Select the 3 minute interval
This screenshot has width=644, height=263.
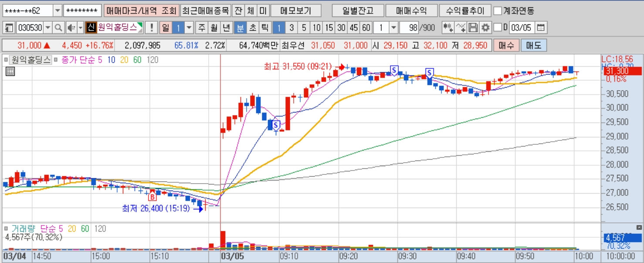pyautogui.click(x=291, y=28)
